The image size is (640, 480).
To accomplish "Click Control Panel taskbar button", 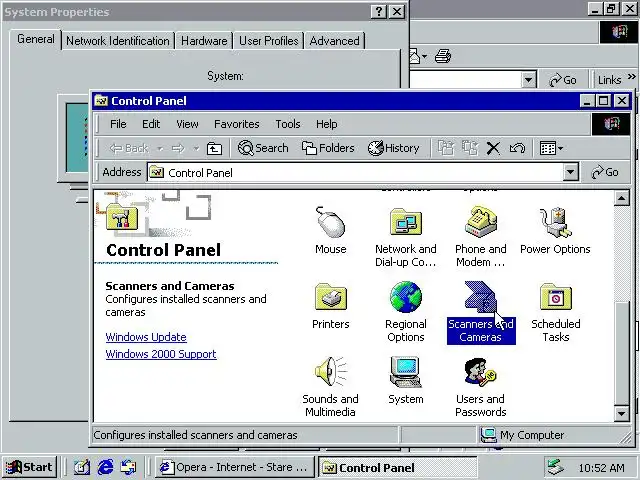I will tap(398, 467).
